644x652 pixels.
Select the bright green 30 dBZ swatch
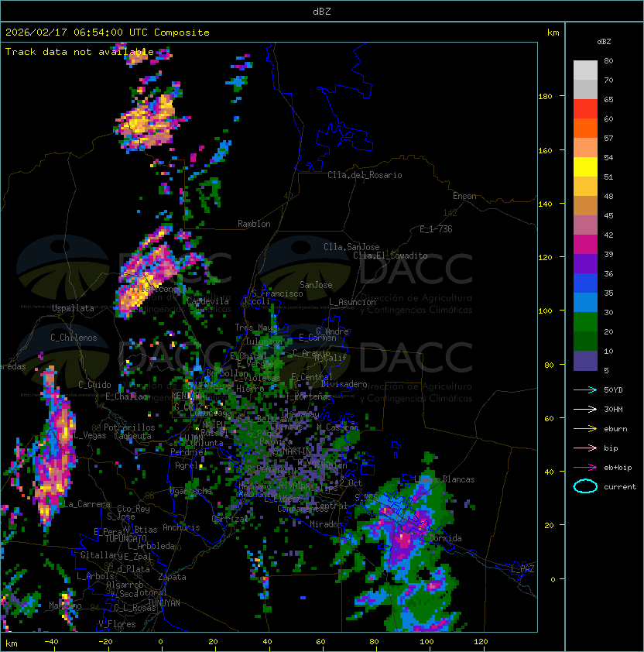[585, 321]
